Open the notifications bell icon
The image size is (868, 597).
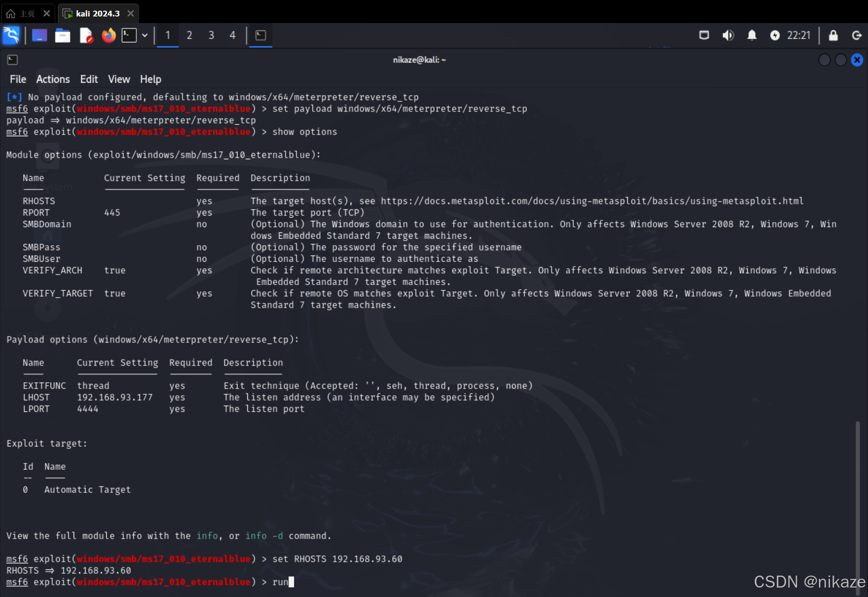(x=752, y=35)
